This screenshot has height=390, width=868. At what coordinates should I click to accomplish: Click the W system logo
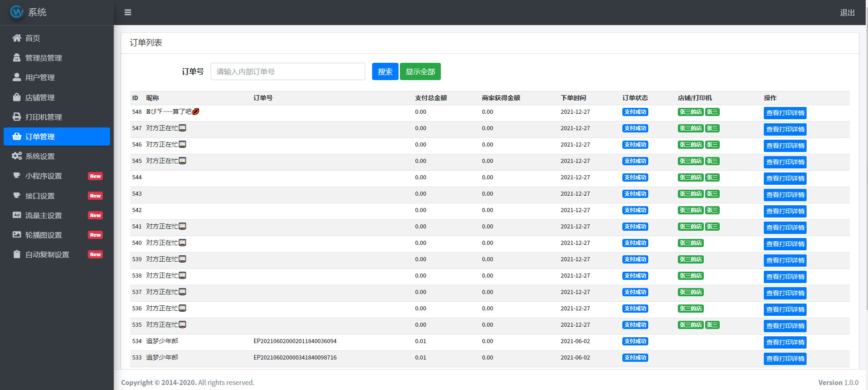point(17,12)
